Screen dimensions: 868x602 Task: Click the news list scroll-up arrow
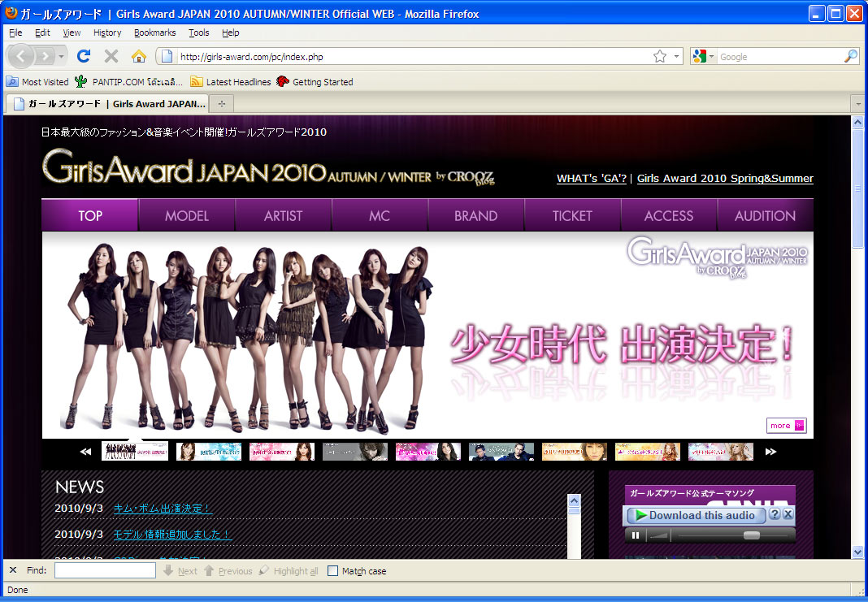coord(574,500)
